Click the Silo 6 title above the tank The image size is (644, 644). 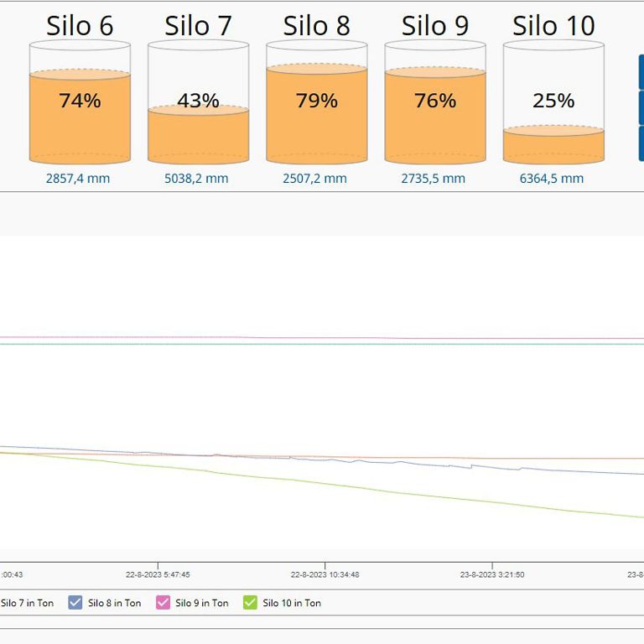80,26
